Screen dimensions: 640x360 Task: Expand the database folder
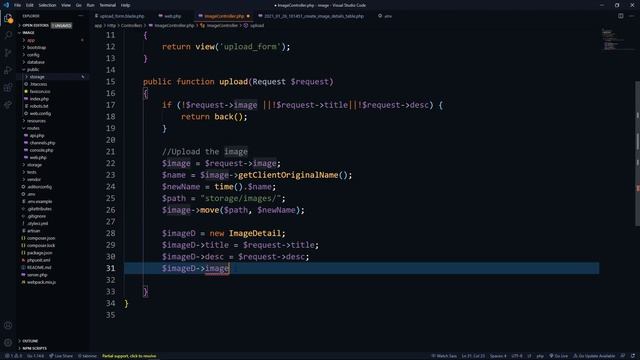pos(52,62)
